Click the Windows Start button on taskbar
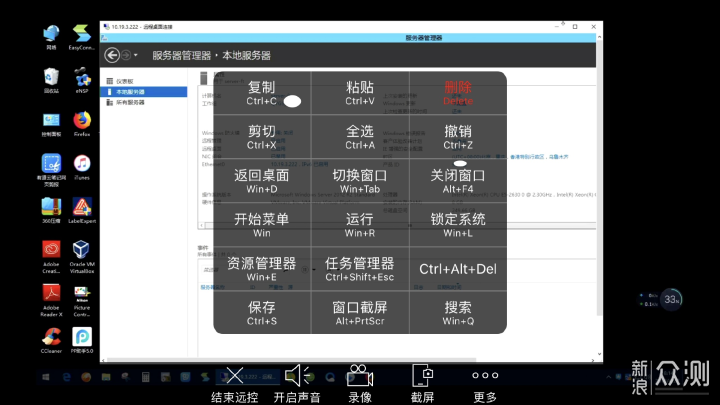Image resolution: width=720 pixels, height=405 pixels. [x=45, y=377]
